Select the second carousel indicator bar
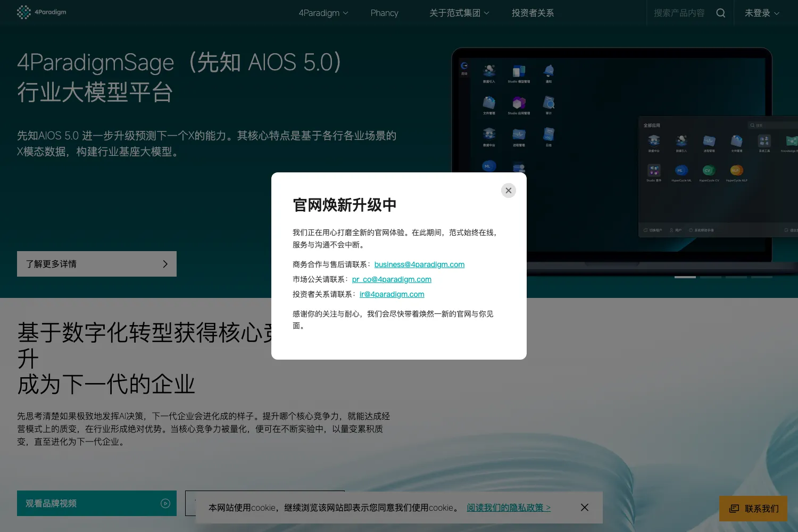This screenshot has width=798, height=532. (711, 277)
